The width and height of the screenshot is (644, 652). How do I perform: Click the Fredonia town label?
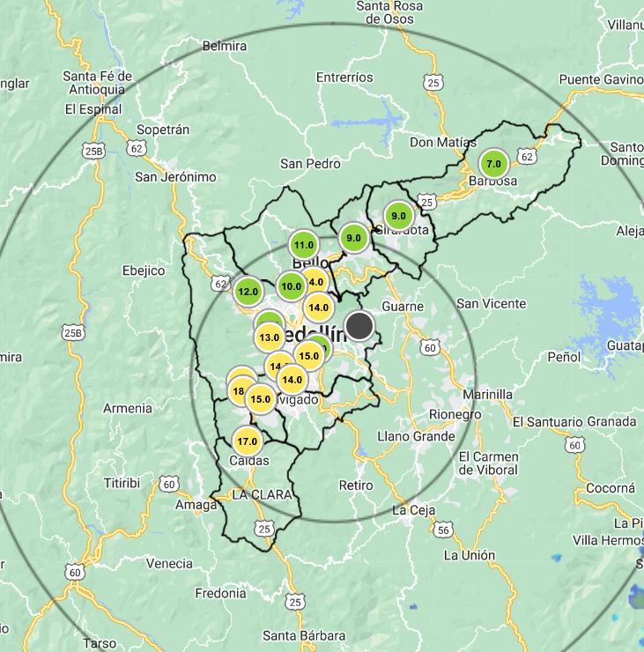click(x=221, y=593)
